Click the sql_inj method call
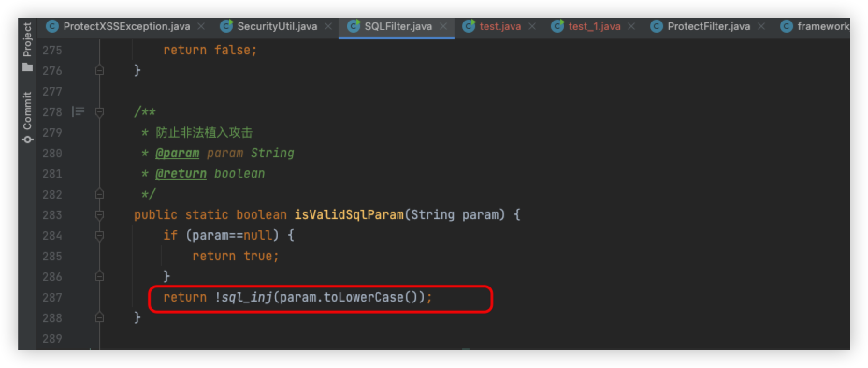 tap(246, 297)
